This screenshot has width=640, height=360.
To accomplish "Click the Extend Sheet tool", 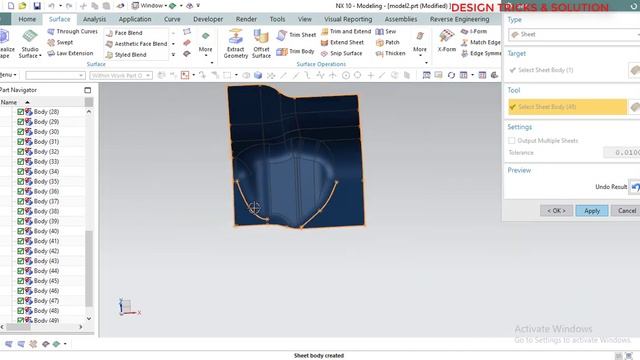I will [342, 42].
